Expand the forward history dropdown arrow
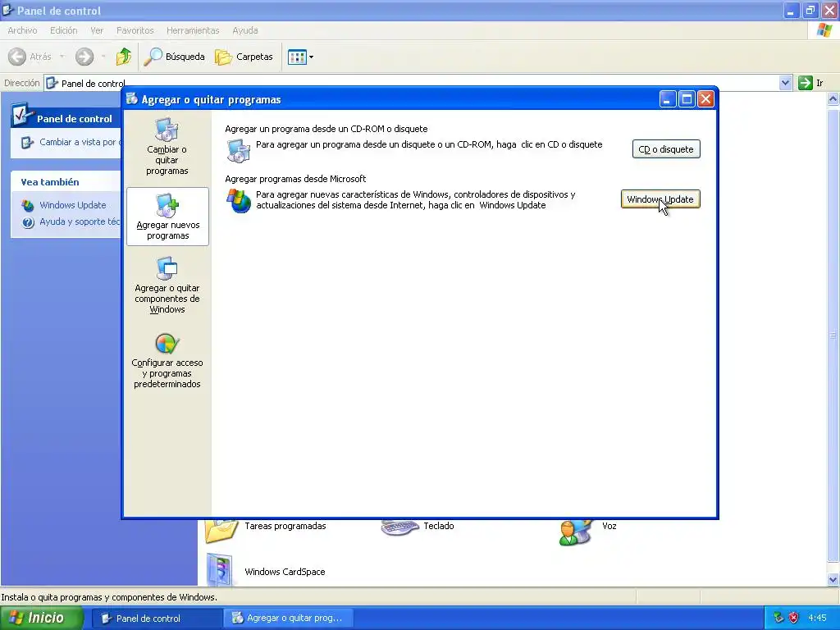 coord(103,57)
